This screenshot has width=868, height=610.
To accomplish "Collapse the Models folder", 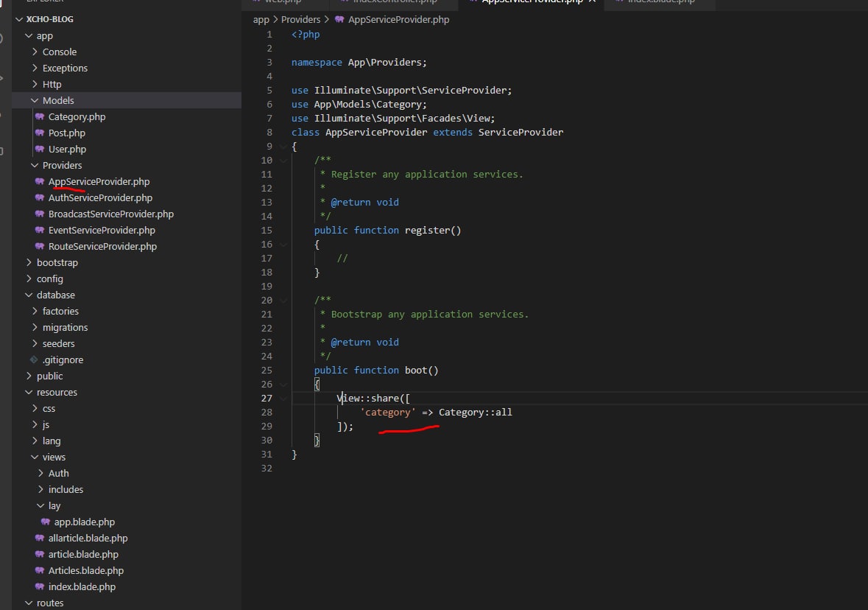I will pos(35,101).
